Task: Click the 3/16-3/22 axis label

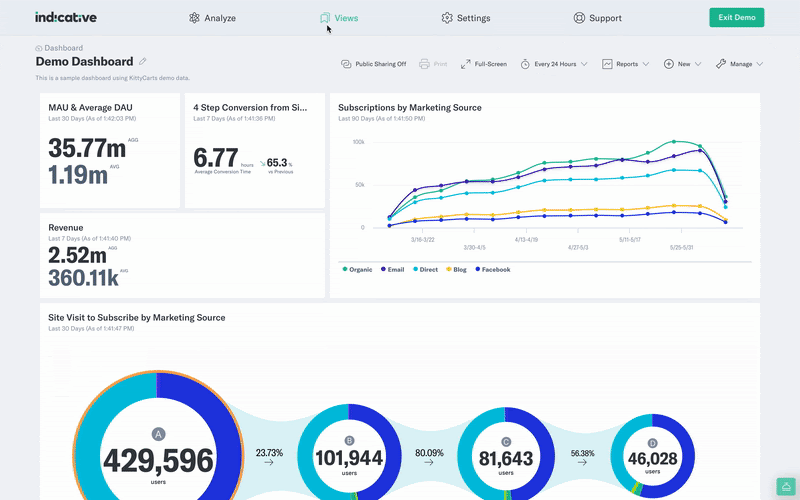Action: [422, 239]
